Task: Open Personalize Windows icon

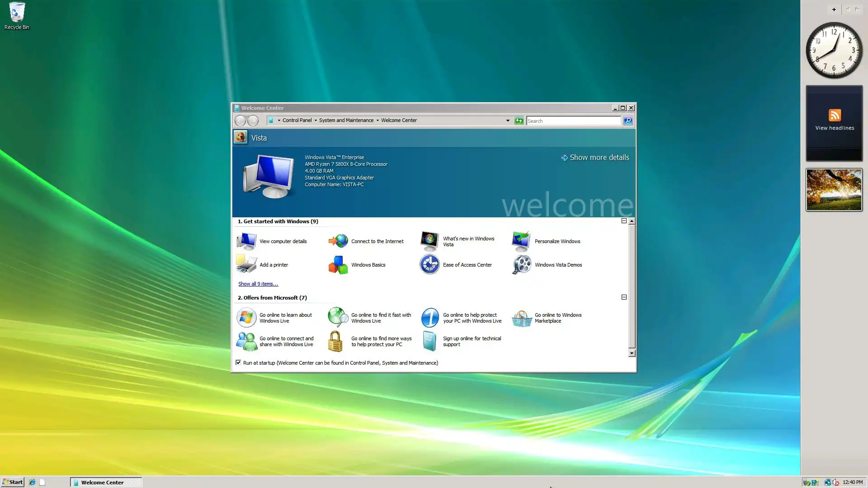Action: pyautogui.click(x=521, y=241)
